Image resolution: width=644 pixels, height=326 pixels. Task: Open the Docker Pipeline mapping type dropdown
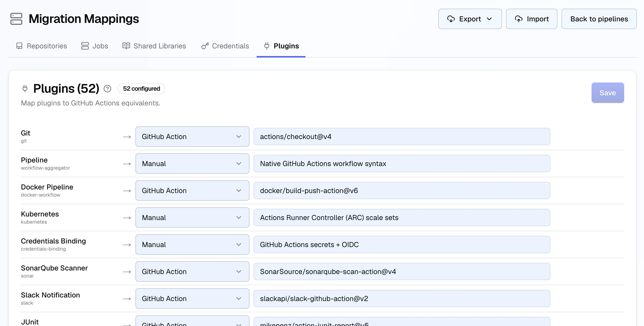pos(192,191)
